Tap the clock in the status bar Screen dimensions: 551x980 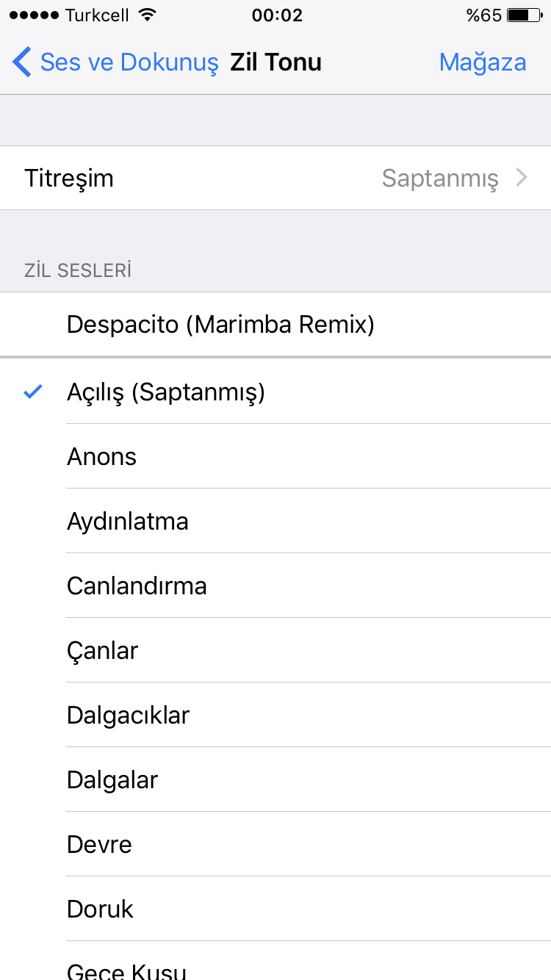click(x=277, y=15)
